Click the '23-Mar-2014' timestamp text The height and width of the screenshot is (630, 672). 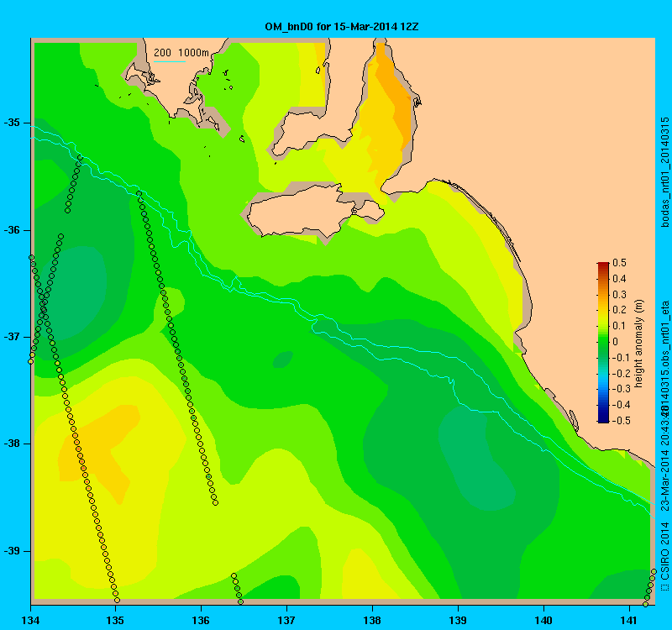pos(664,480)
